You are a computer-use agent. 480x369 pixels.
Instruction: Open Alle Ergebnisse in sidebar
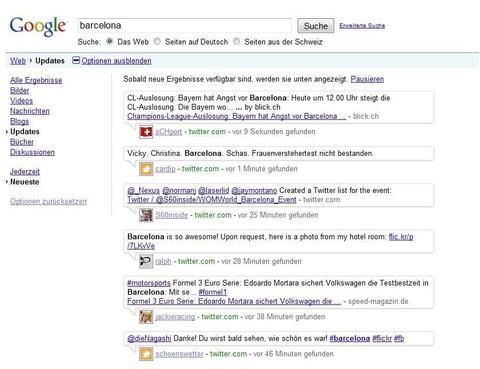(x=36, y=80)
